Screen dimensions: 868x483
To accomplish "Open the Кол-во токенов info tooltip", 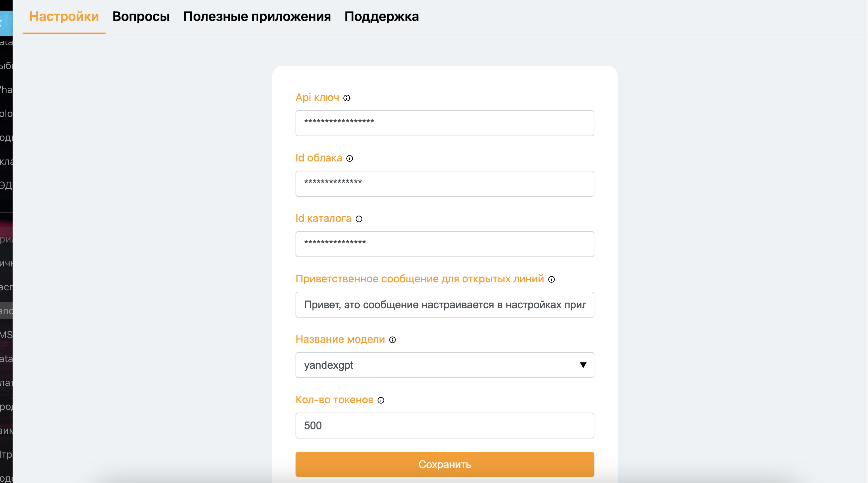I will (x=381, y=400).
